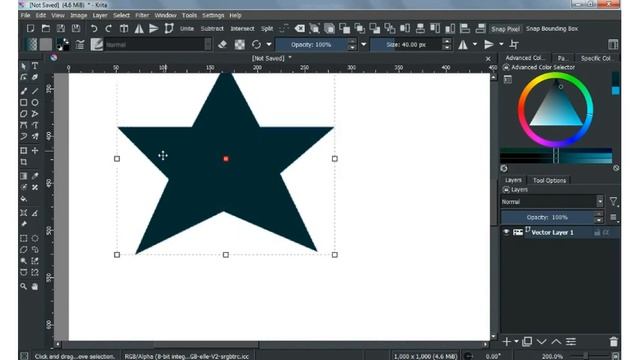The width and height of the screenshot is (640, 360).
Task: Open dropdown arrow after opacity slider
Action: (364, 44)
